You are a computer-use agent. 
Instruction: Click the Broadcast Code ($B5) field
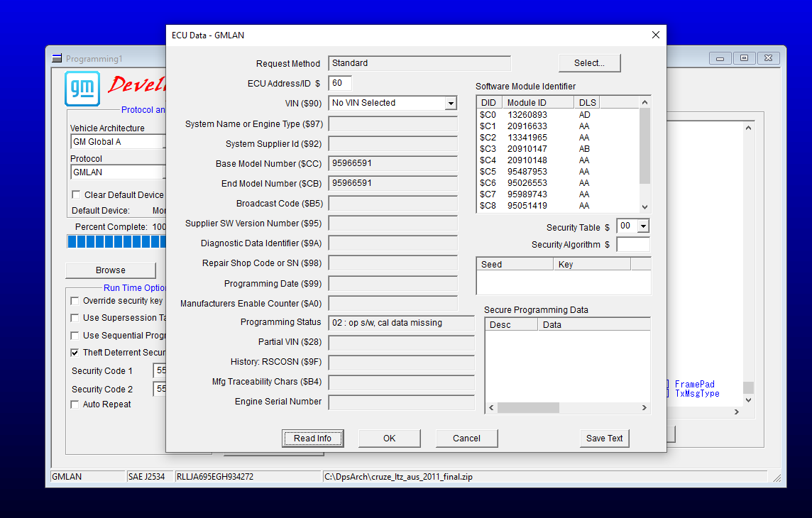pyautogui.click(x=393, y=204)
